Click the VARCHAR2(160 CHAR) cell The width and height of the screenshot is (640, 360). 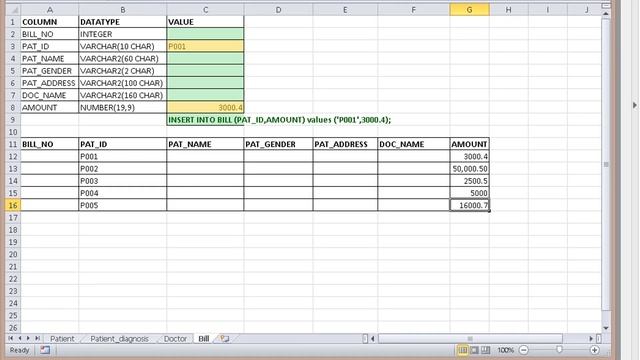tap(122, 95)
